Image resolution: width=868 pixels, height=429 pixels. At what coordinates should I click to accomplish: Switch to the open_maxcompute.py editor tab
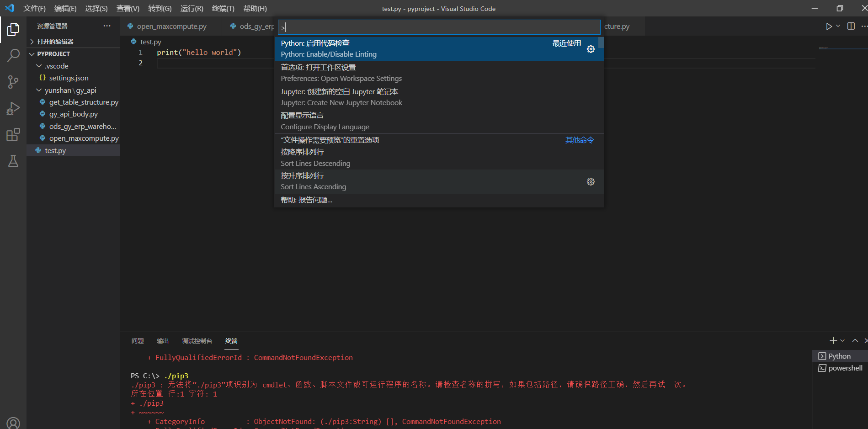171,26
